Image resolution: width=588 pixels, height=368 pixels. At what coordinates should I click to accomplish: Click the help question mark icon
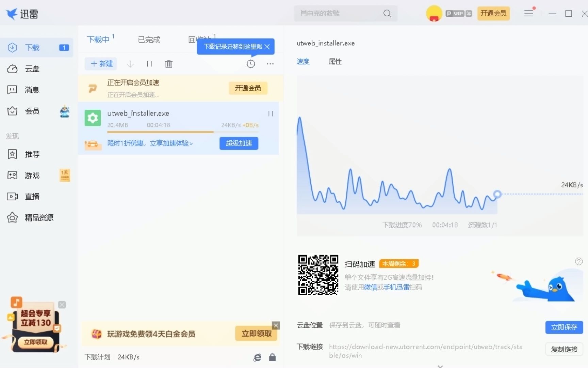point(579,261)
